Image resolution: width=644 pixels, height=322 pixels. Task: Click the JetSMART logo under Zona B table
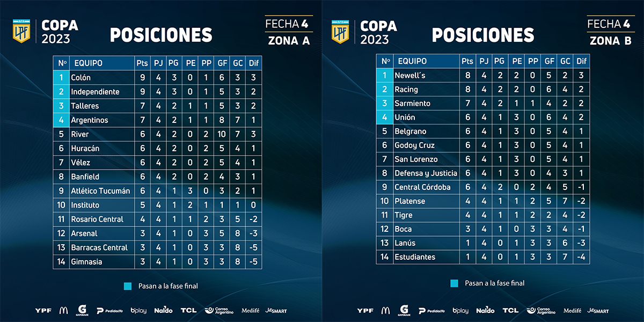pos(598,310)
